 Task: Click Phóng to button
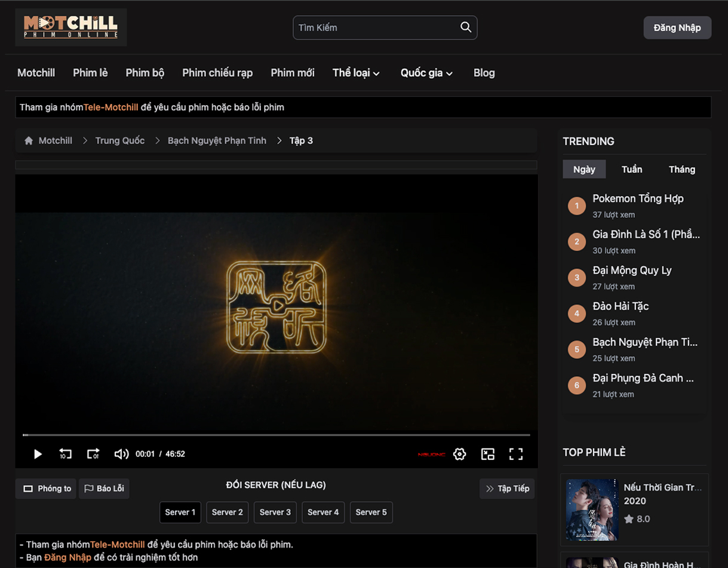(x=46, y=489)
